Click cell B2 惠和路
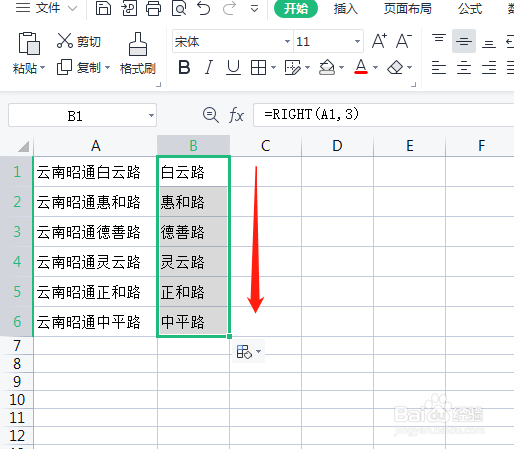This screenshot has height=449, width=514. (x=193, y=202)
